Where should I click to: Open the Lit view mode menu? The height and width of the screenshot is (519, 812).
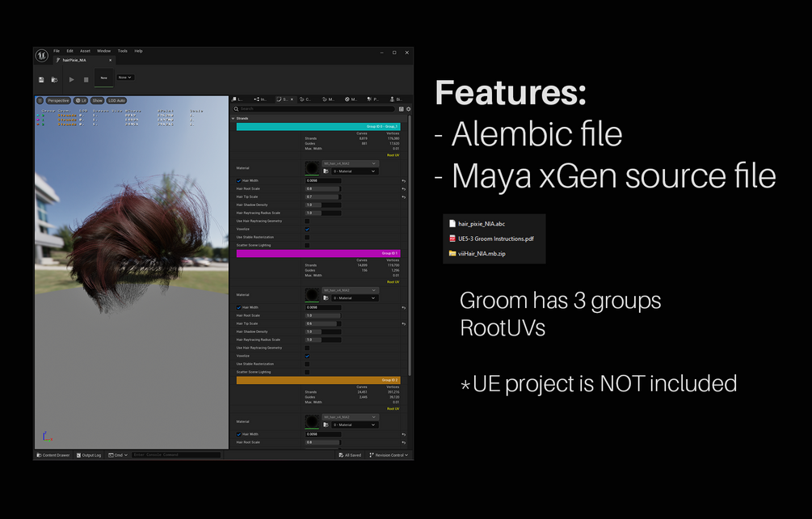tap(81, 100)
